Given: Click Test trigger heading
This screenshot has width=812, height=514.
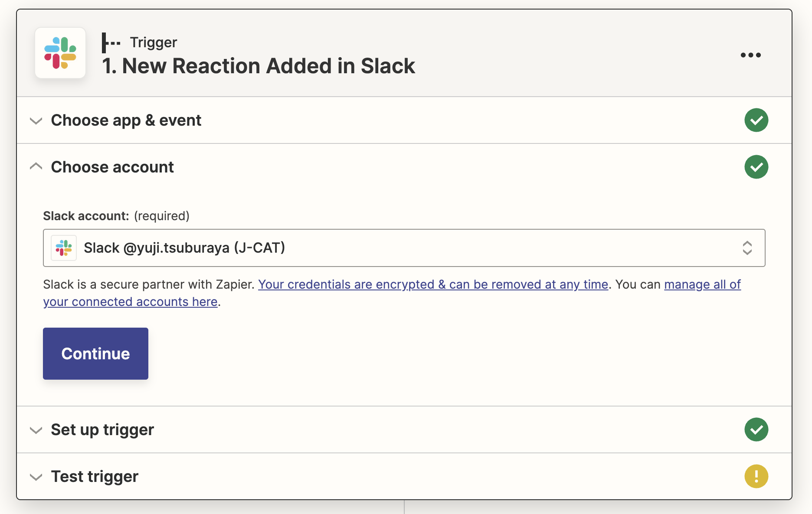Looking at the screenshot, I should tap(95, 477).
